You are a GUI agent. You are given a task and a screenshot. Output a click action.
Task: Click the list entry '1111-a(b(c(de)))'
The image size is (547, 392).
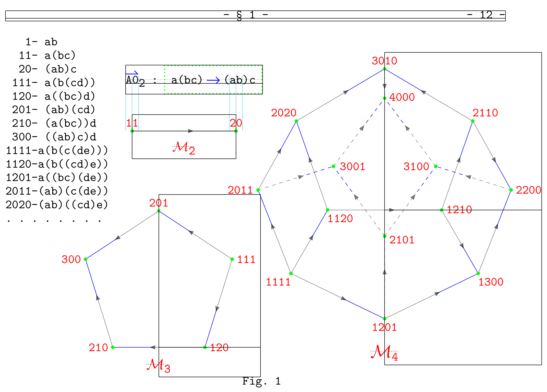[x=57, y=151]
